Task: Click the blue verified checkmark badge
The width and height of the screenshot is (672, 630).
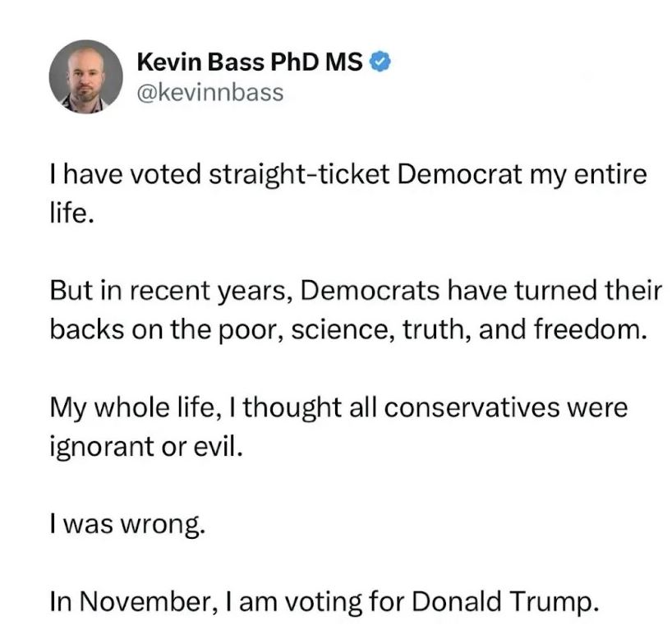Action: [380, 62]
